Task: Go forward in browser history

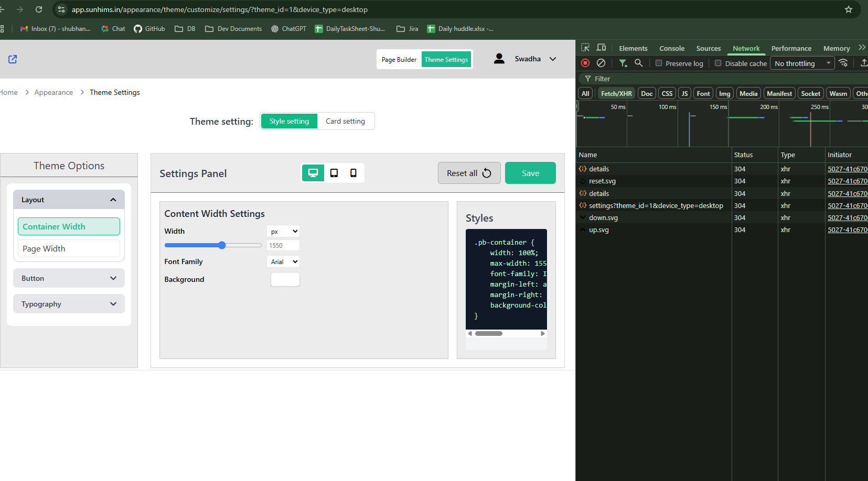Action: [20, 9]
